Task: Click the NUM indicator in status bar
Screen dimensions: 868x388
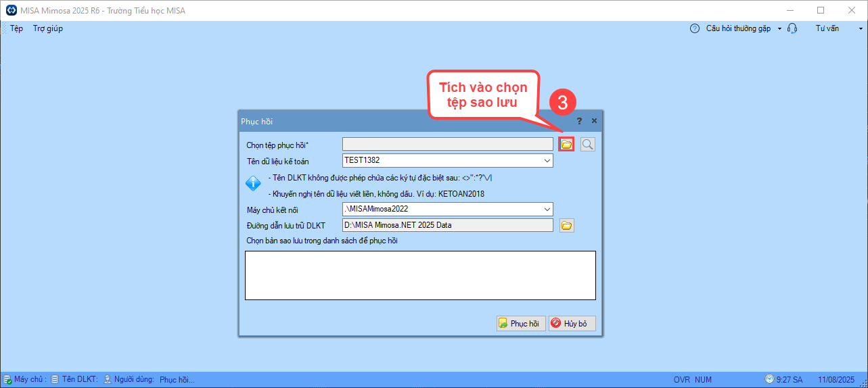Action: 703,380
